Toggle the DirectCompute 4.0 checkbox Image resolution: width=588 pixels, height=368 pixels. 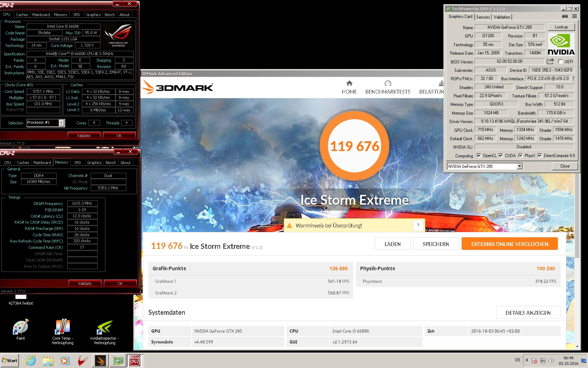(540, 155)
